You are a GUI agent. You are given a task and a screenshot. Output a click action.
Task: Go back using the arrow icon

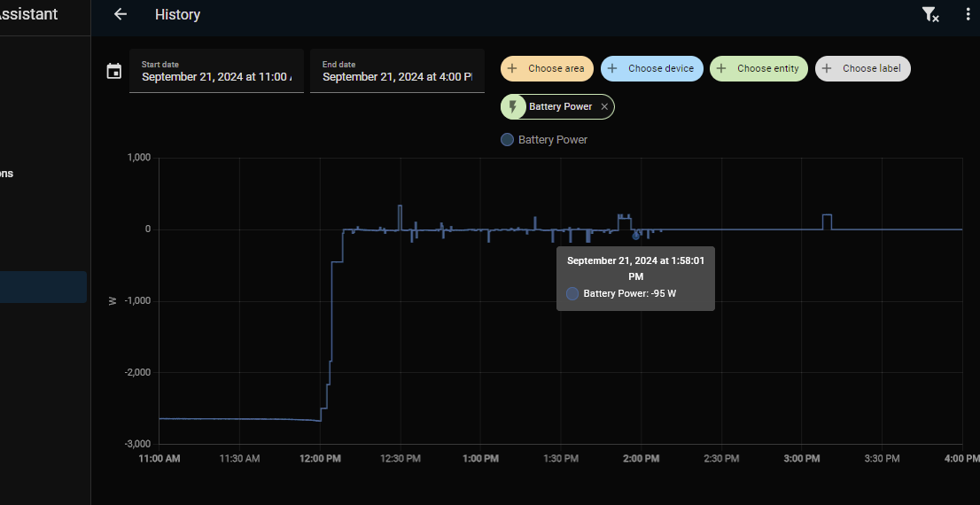click(x=120, y=14)
